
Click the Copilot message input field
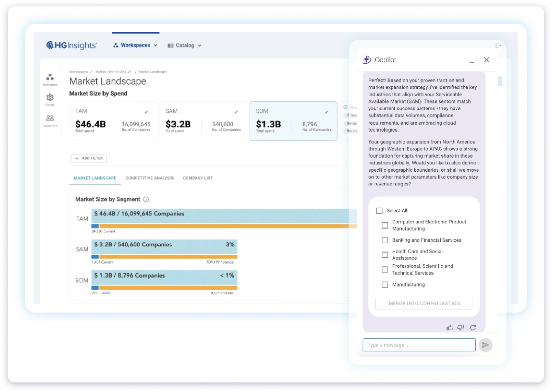tap(419, 344)
